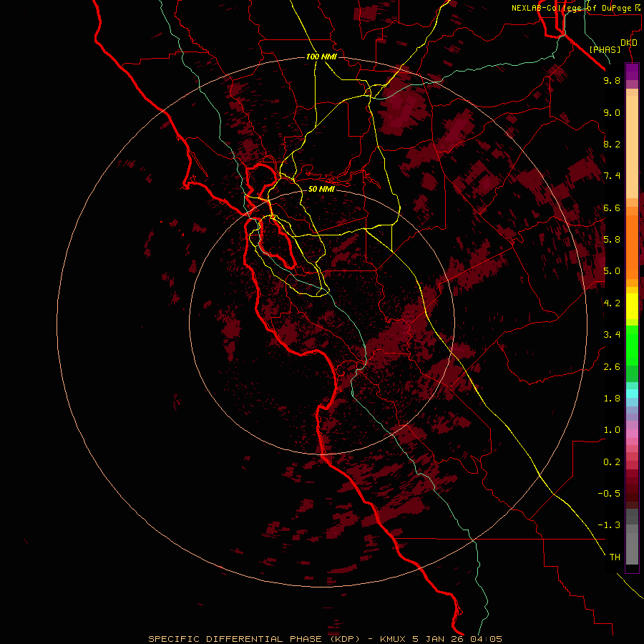Click the 8.2 legend value
Screen dimensions: 644x644
click(612, 144)
